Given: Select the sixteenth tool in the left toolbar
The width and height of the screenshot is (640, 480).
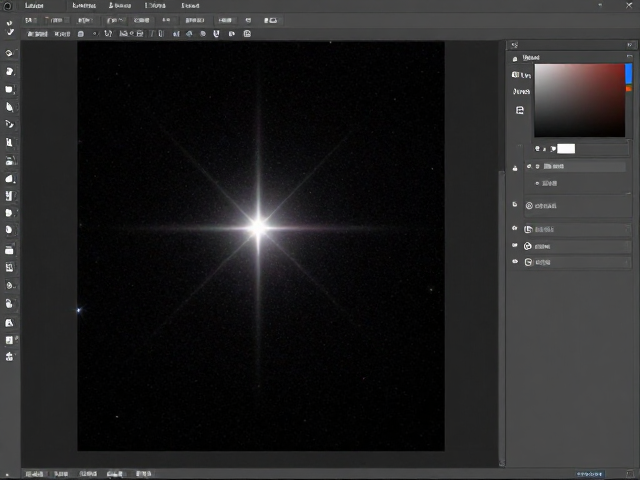Looking at the screenshot, I should pos(9,323).
